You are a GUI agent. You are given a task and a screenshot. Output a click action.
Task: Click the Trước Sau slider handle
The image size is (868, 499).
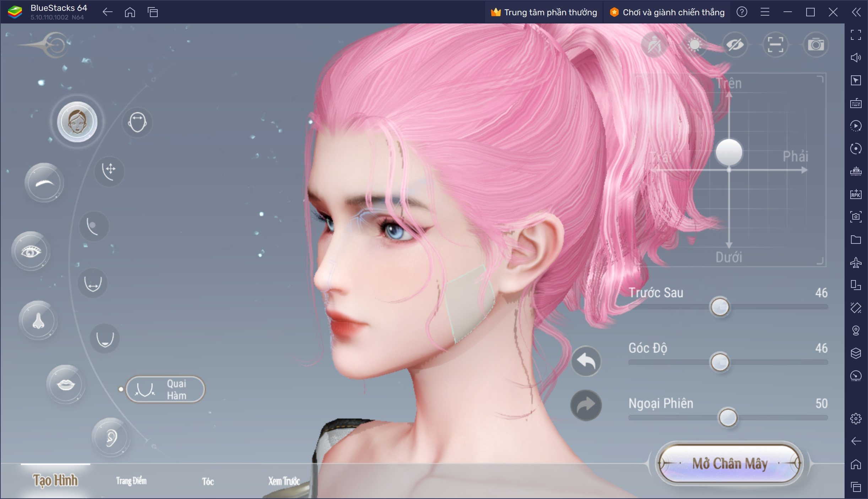(x=720, y=307)
